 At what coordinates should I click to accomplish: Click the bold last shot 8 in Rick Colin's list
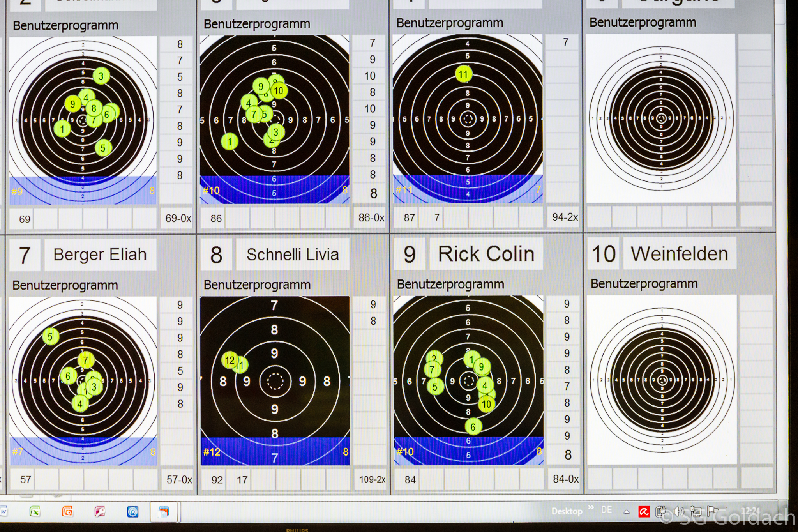[568, 454]
